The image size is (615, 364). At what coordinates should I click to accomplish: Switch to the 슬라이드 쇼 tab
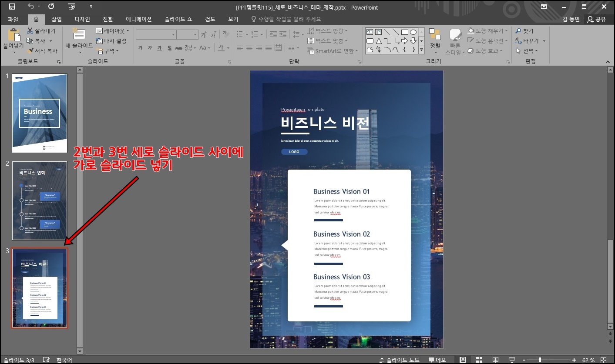[x=178, y=19]
